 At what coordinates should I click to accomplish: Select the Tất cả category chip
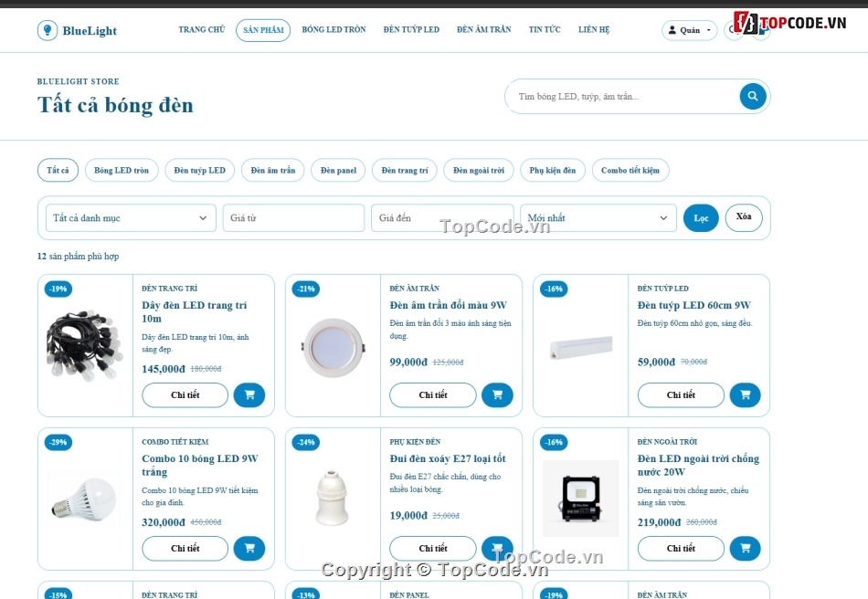58,171
